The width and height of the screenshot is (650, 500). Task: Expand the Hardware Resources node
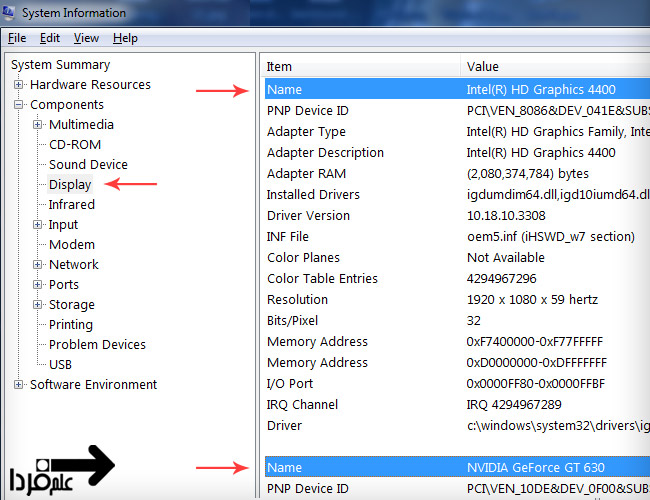coord(18,85)
